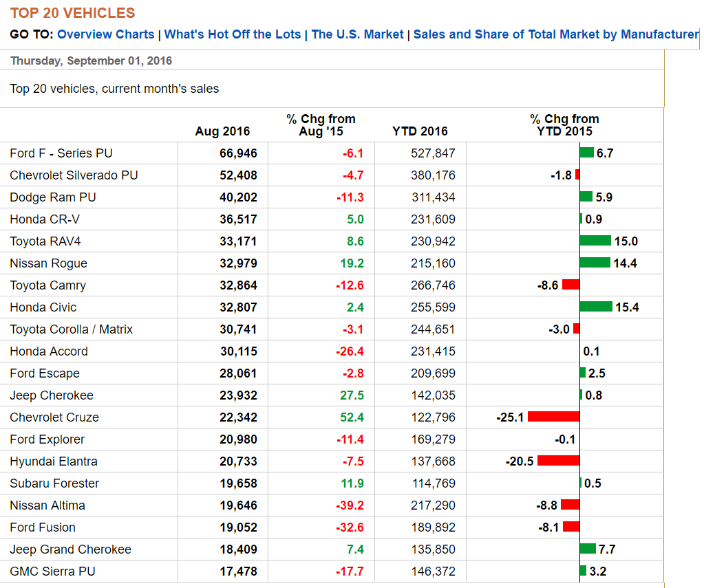Click the YTD 2016 column header
The height and width of the screenshot is (588, 704).
tap(420, 131)
